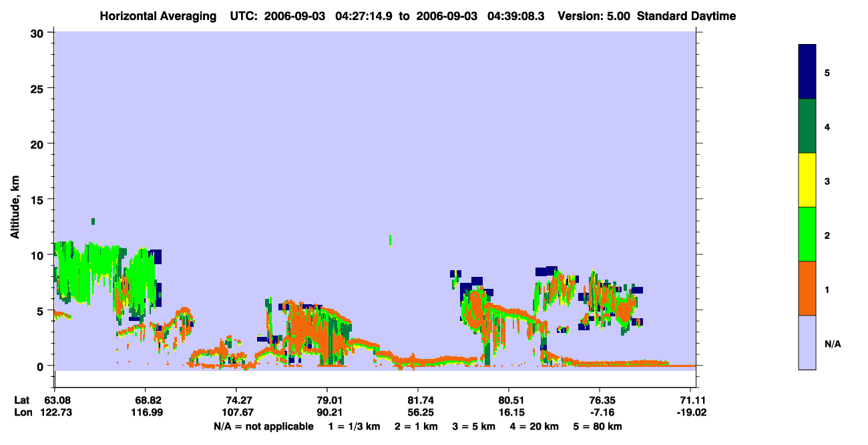Viewport: 868px width, 445px height.
Task: Click the legend text '1 = 1/3 km'
Action: click(353, 426)
